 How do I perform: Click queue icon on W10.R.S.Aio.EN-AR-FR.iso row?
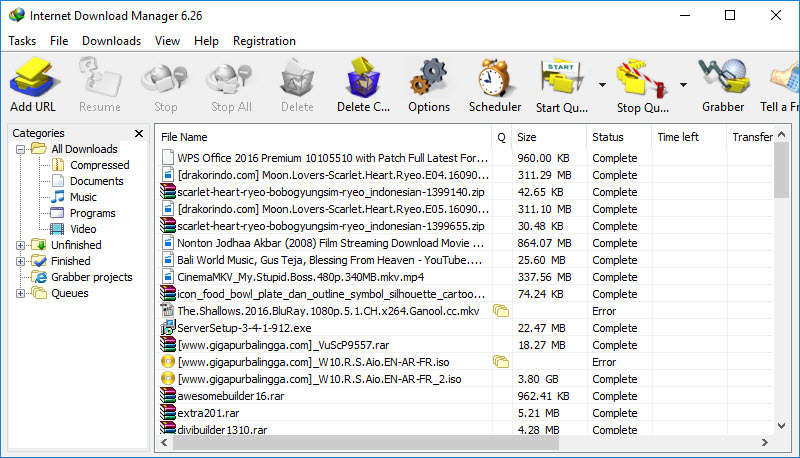pyautogui.click(x=501, y=362)
